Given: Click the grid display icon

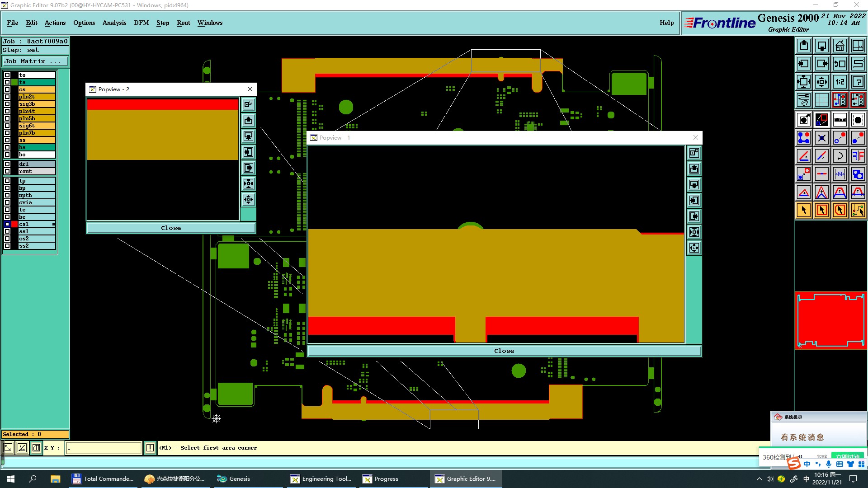Looking at the screenshot, I should (821, 100).
